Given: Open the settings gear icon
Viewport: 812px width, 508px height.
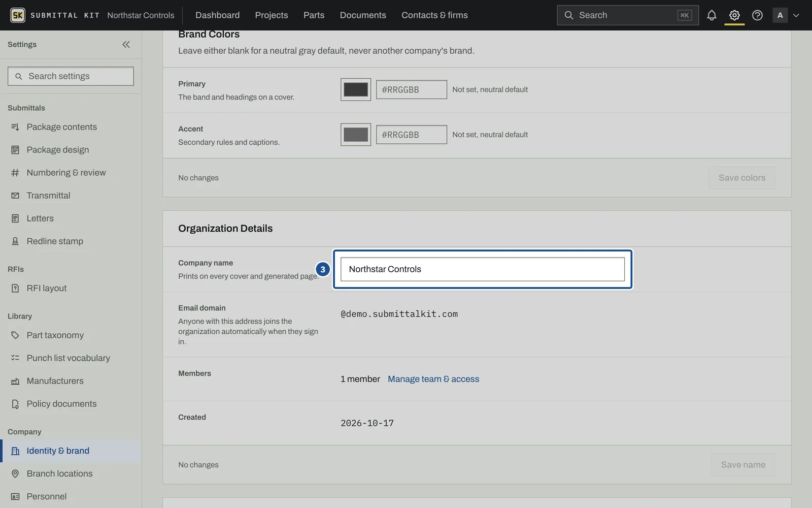Looking at the screenshot, I should point(734,15).
